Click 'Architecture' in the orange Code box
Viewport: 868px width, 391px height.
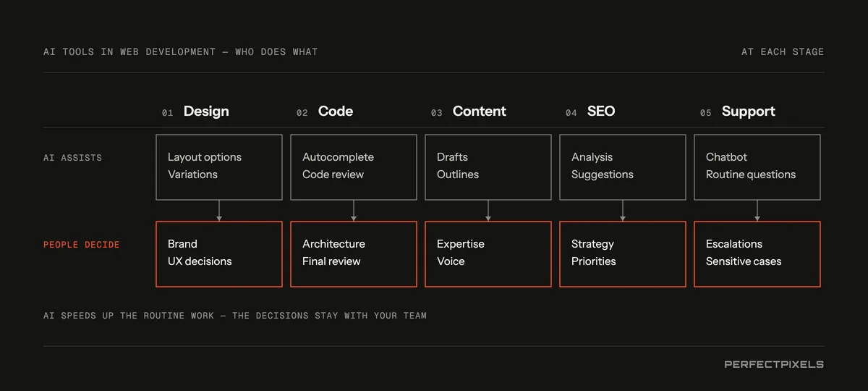pyautogui.click(x=333, y=244)
